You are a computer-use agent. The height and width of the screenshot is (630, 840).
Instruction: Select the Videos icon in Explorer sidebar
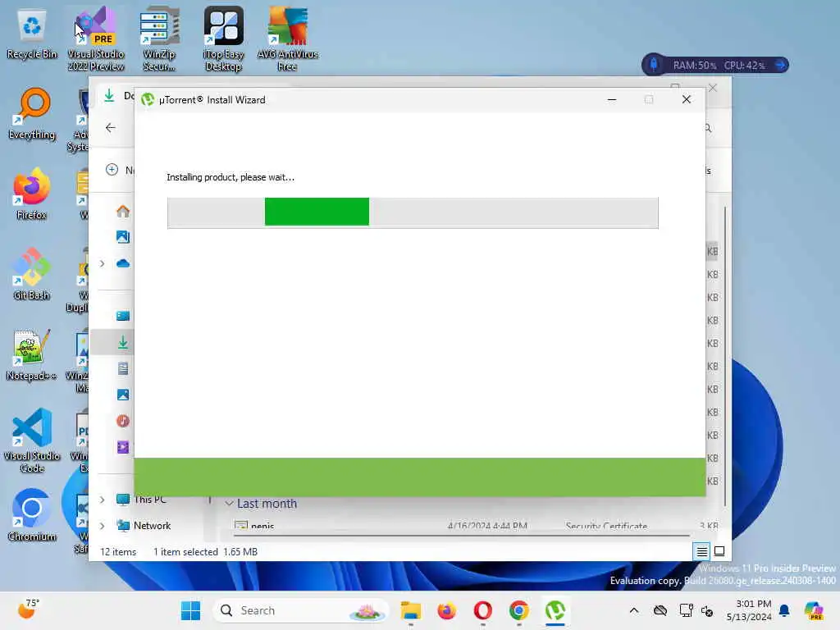(123, 447)
